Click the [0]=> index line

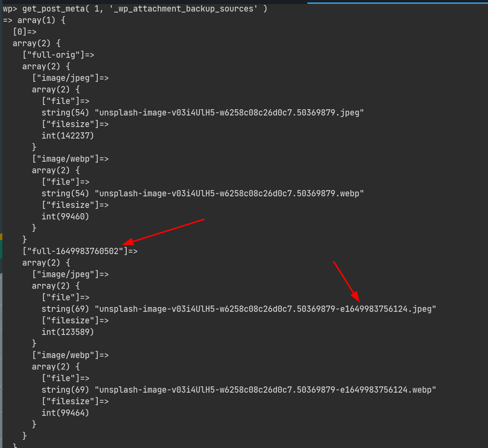coord(25,32)
